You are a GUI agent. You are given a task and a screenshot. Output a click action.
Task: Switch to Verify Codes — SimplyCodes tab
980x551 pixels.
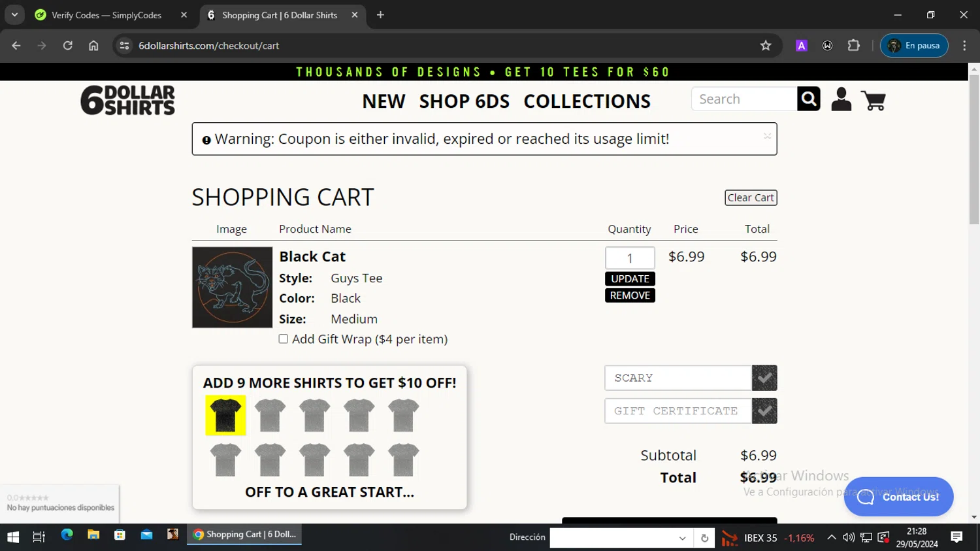[106, 15]
